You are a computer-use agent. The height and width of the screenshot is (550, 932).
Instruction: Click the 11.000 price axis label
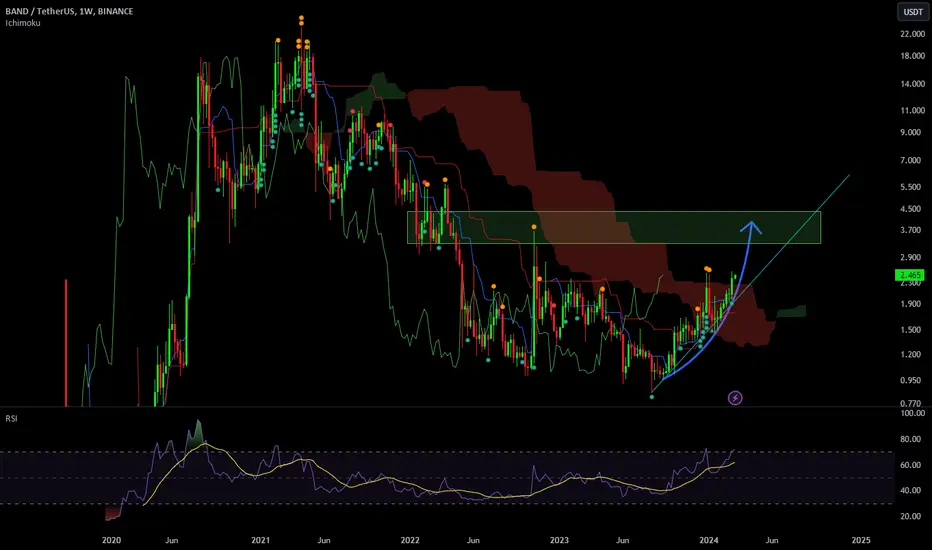pyautogui.click(x=912, y=111)
